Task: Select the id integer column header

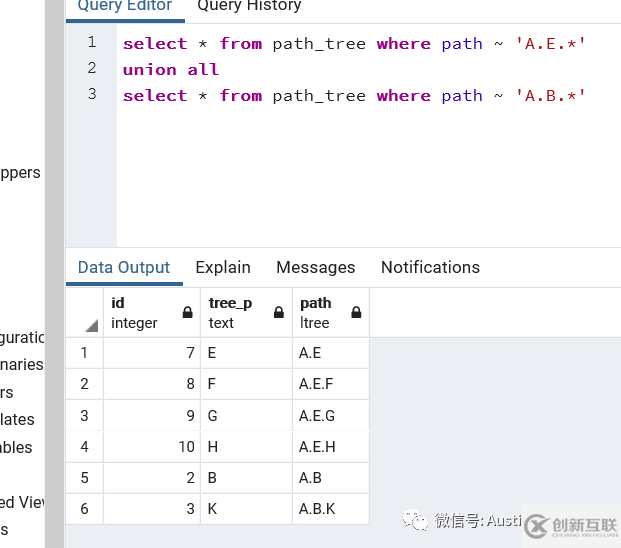Action: pyautogui.click(x=152, y=313)
